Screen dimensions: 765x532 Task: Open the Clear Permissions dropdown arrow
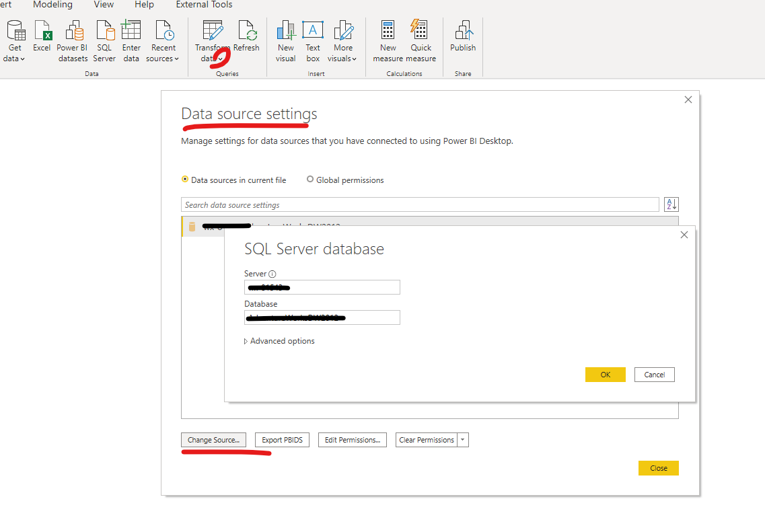click(463, 440)
